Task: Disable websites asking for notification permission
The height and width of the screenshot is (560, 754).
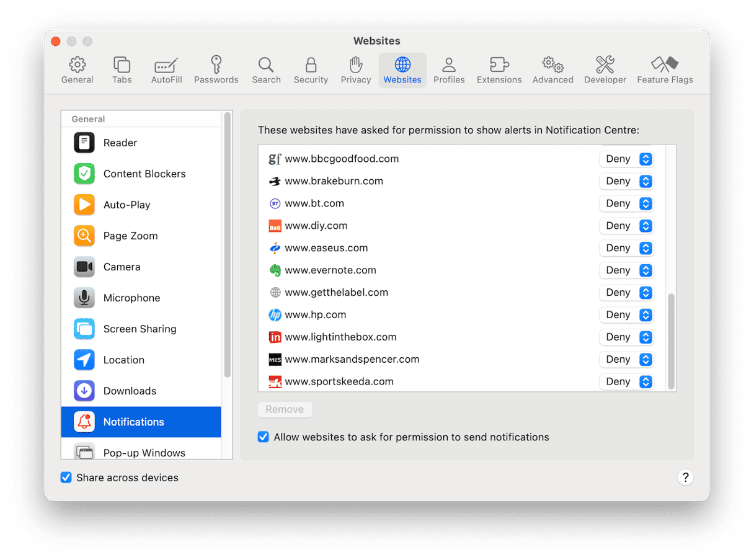Action: click(x=264, y=437)
